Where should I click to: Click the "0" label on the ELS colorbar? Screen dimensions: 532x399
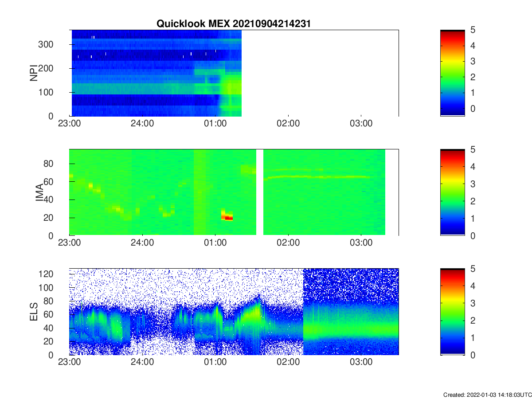pyautogui.click(x=472, y=355)
